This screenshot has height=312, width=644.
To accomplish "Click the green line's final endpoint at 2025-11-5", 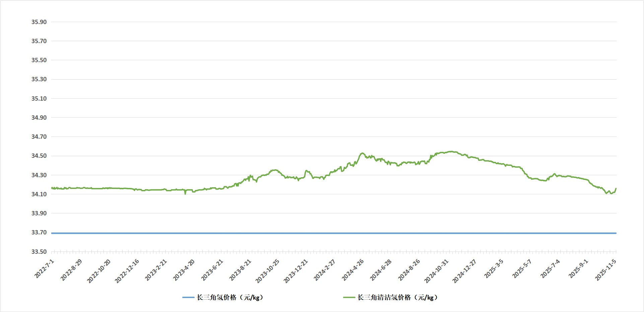I will click(x=616, y=189).
